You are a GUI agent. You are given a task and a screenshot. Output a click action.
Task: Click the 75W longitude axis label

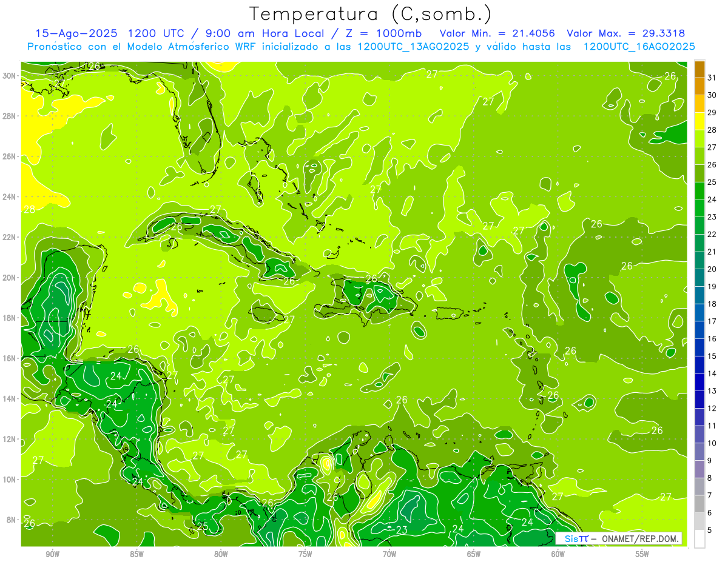pyautogui.click(x=305, y=554)
